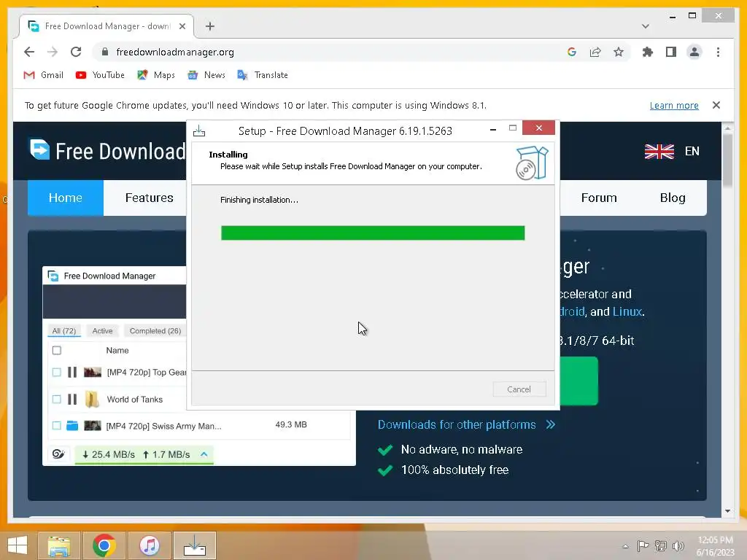This screenshot has height=560, width=747.
Task: Click the Action Center flag icon
Action: pos(643,546)
